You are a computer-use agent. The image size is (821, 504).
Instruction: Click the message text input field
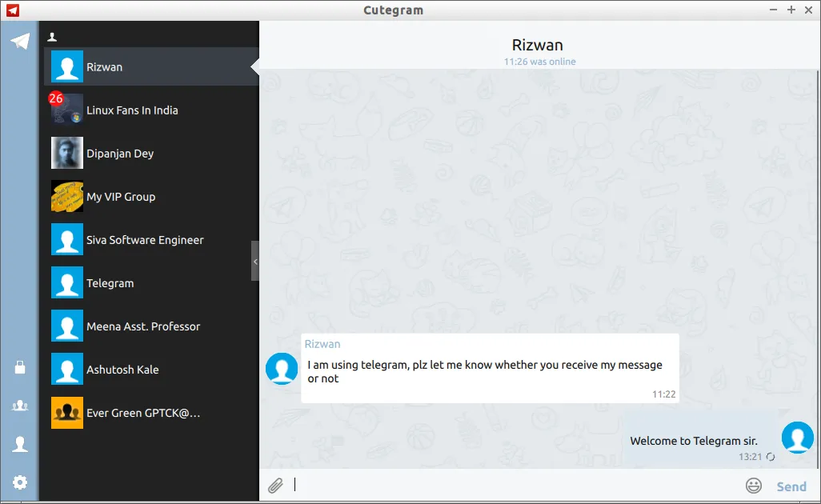512,486
